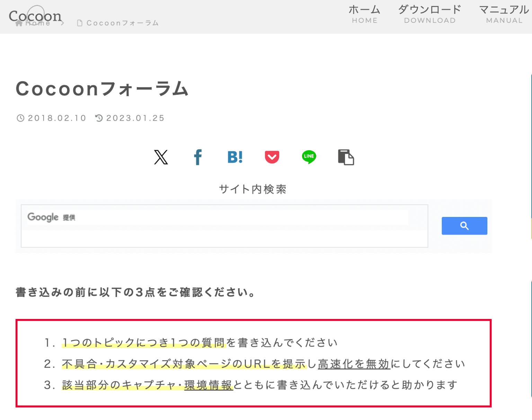
Task: Share the article via Facebook icon
Action: (x=198, y=157)
